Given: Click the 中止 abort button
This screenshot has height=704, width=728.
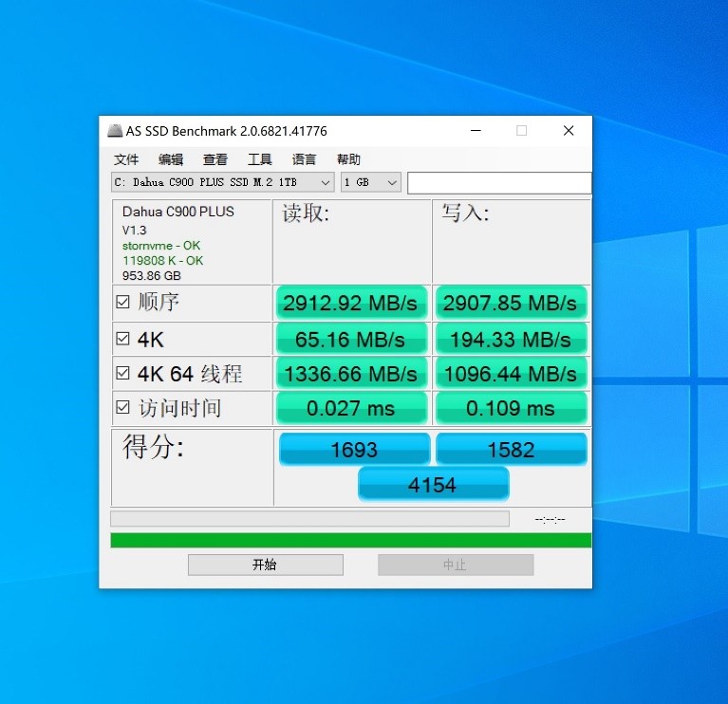Looking at the screenshot, I should coord(456,565).
